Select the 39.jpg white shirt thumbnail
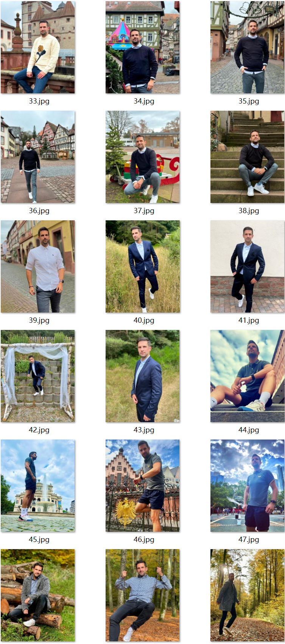Screen dimensions: 285x644 point(38,266)
